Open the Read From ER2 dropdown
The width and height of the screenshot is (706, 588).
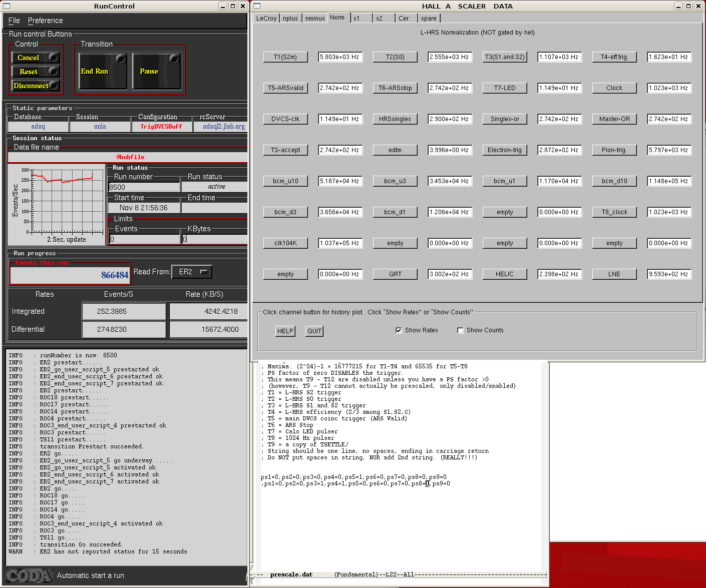[x=192, y=272]
